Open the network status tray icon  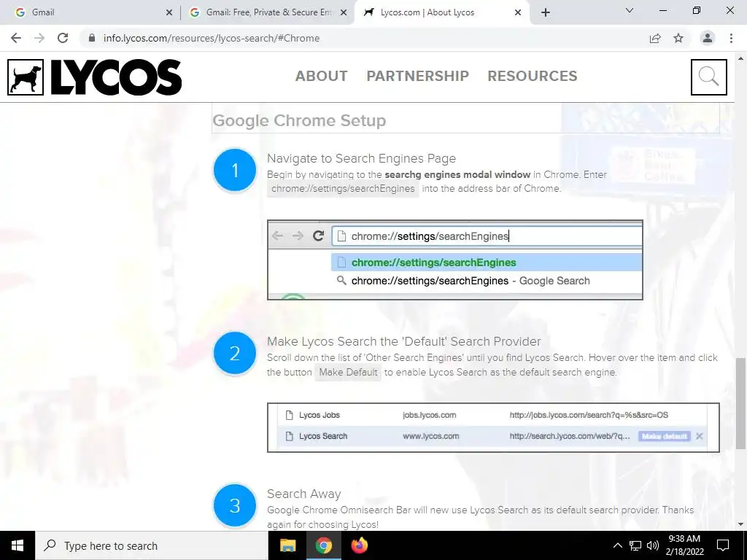click(635, 545)
